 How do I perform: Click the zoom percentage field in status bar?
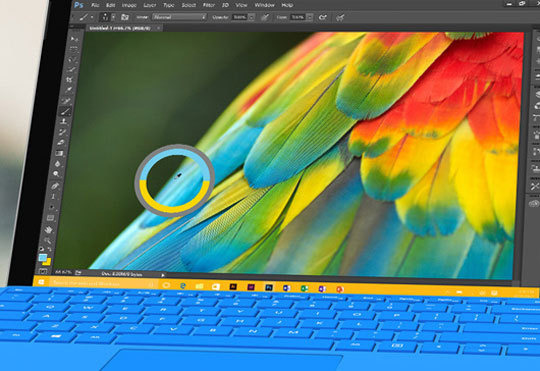(63, 272)
